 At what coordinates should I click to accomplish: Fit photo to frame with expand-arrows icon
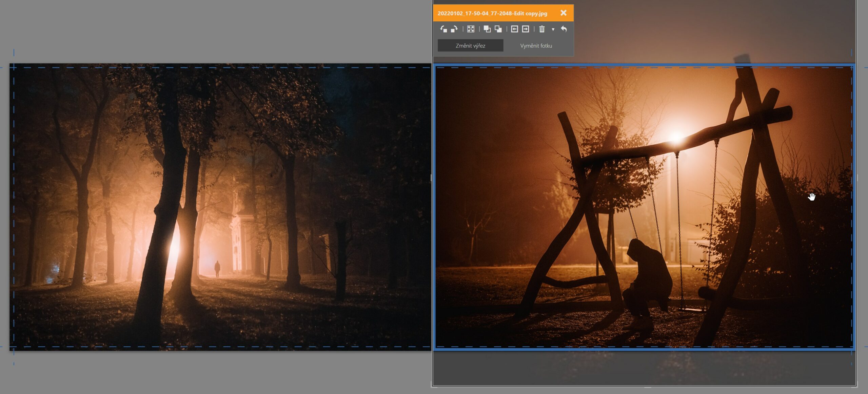click(471, 29)
